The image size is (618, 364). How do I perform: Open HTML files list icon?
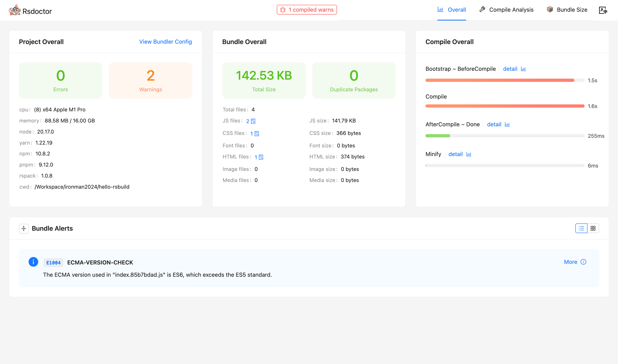pyautogui.click(x=261, y=157)
